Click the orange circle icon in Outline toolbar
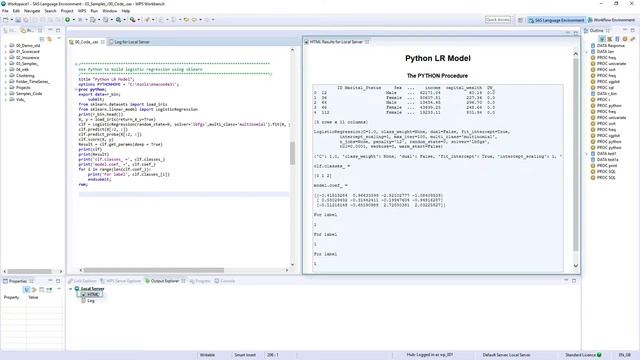This screenshot has height=360, width=640. click(625, 39)
